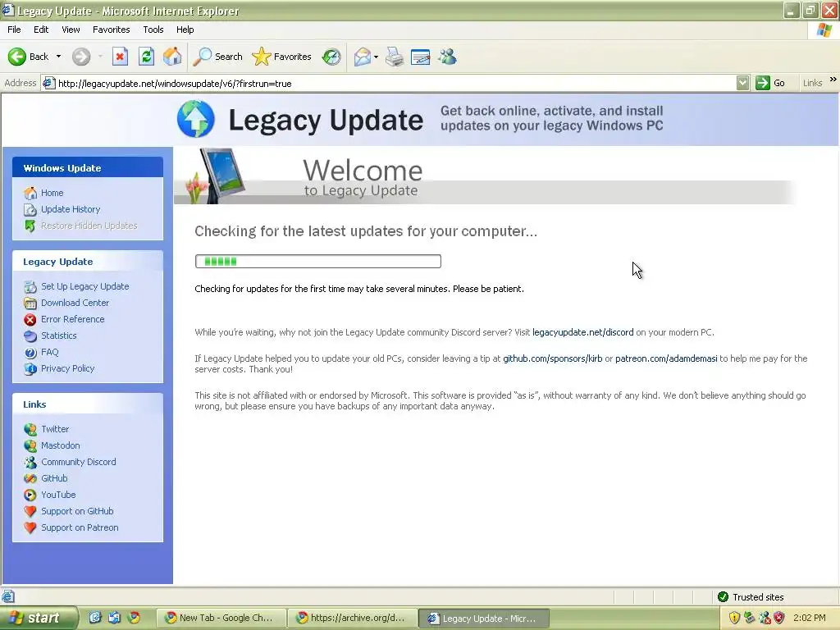Open Update History in the sidebar
Image resolution: width=840 pixels, height=630 pixels.
point(71,209)
